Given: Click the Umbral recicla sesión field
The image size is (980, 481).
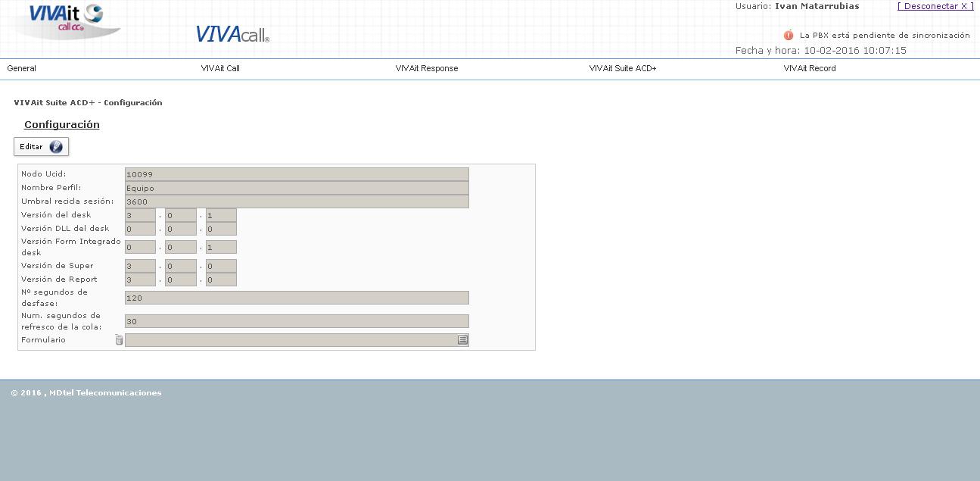Looking at the screenshot, I should pyautogui.click(x=297, y=201).
